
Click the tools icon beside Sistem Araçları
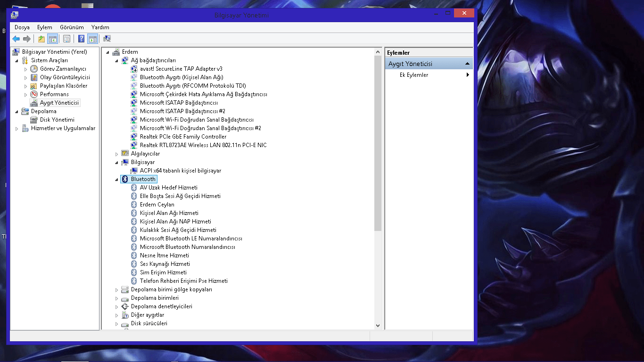tap(25, 60)
